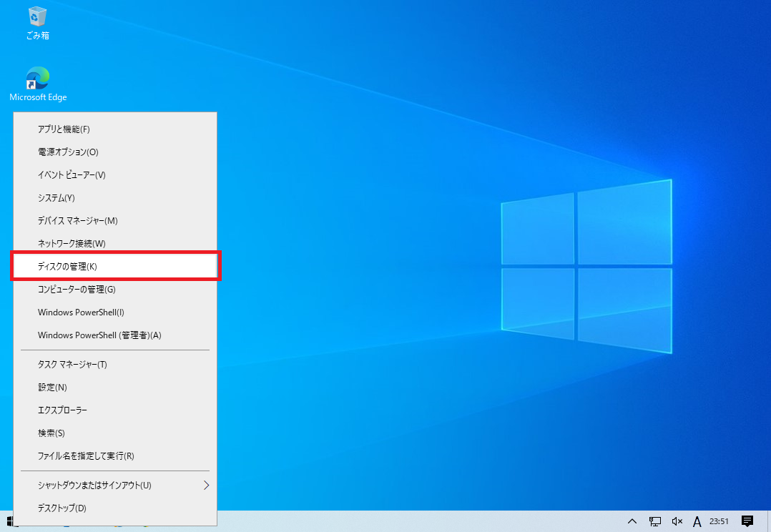Screen dimensions: 771x532
Task: Open the Recycle Bin (ごみ箱) desktop icon
Action: (37, 23)
